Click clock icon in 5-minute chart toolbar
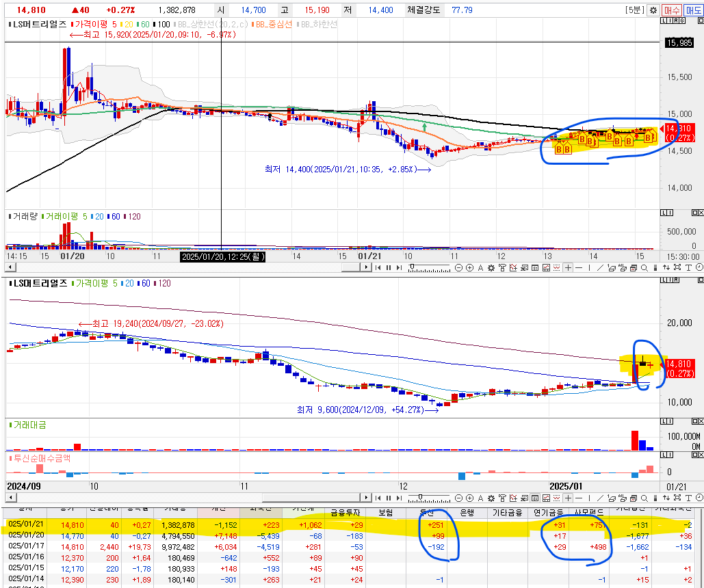 [x=699, y=267]
